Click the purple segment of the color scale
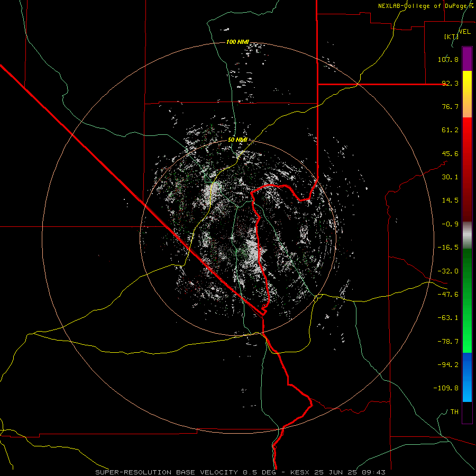 (467, 59)
